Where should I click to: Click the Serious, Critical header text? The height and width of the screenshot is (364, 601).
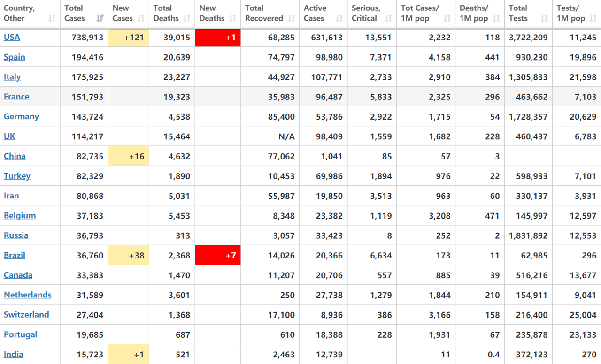click(x=366, y=13)
